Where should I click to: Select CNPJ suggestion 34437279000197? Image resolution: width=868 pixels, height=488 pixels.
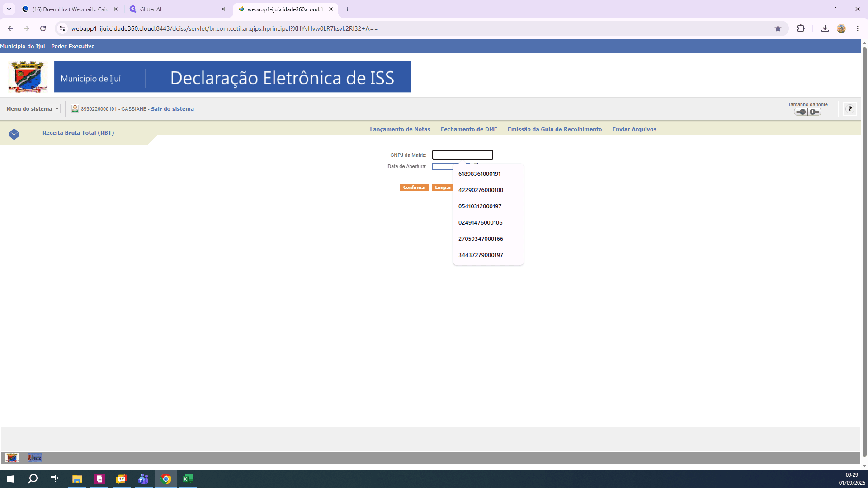tap(488, 255)
